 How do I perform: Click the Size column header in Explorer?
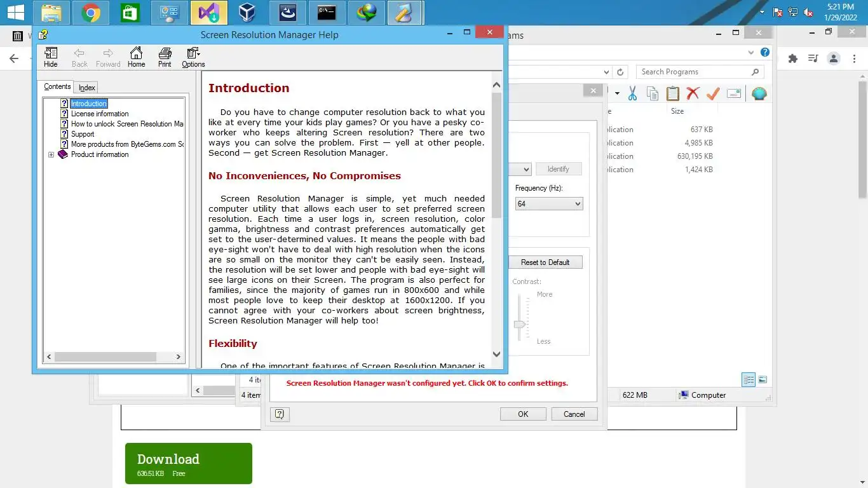coord(677,111)
